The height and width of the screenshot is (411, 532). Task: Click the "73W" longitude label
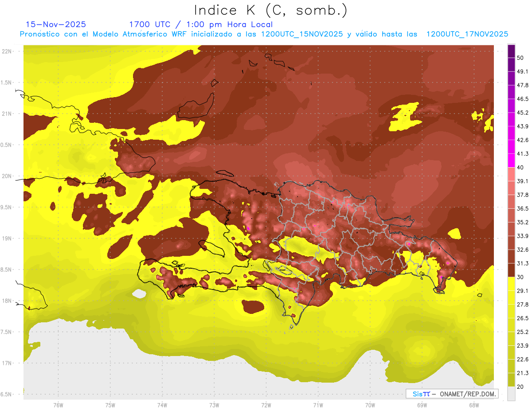coord(214,405)
